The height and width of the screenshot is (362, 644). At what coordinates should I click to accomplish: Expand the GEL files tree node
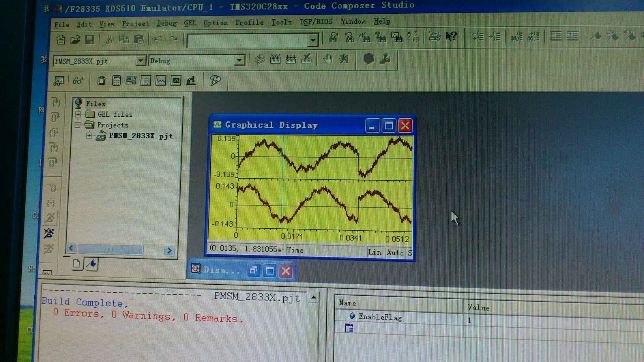[x=78, y=114]
